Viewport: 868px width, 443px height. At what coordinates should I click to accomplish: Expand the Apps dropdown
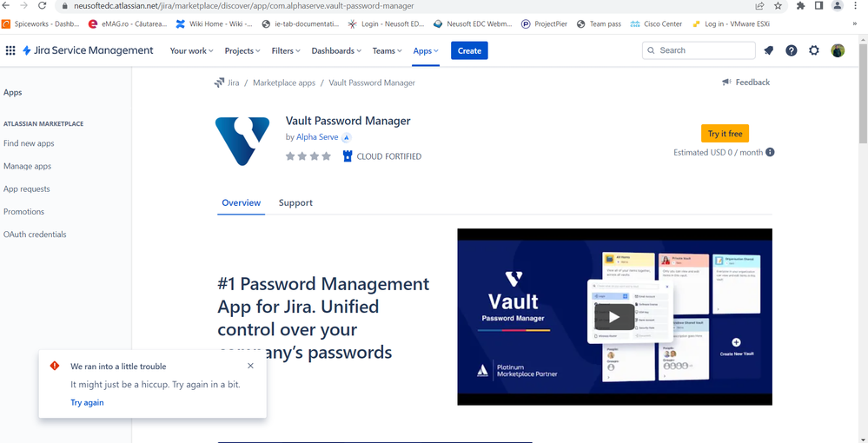point(426,50)
